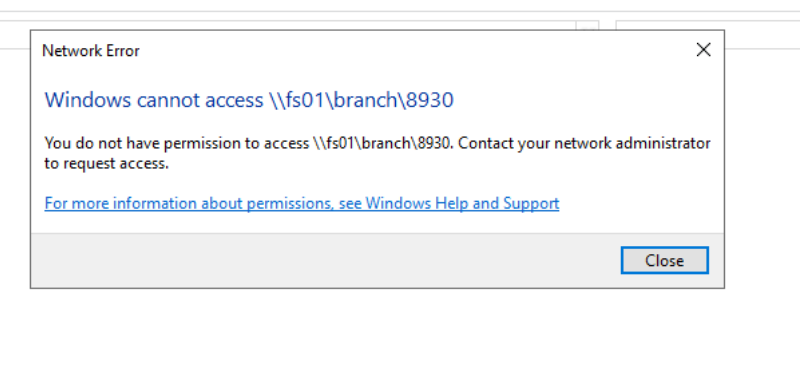Click the heading 'Windows cannot access \\fs01\branch\8930'
Viewport: 800px width, 384px height.
click(249, 100)
